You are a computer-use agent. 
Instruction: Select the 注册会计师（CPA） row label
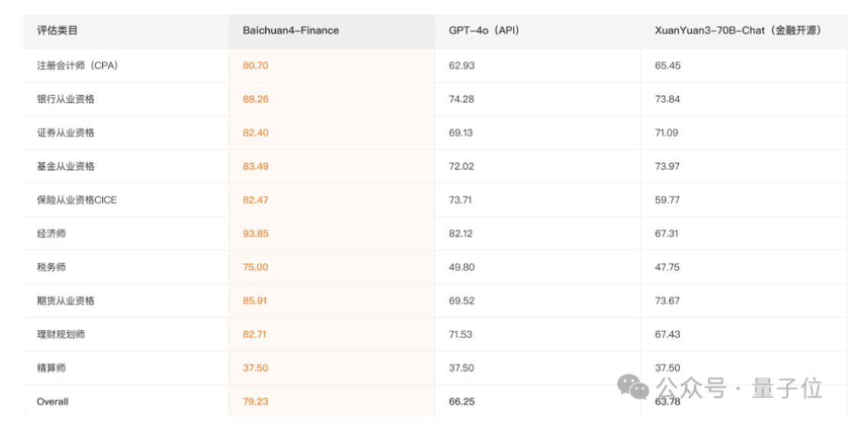point(77,66)
